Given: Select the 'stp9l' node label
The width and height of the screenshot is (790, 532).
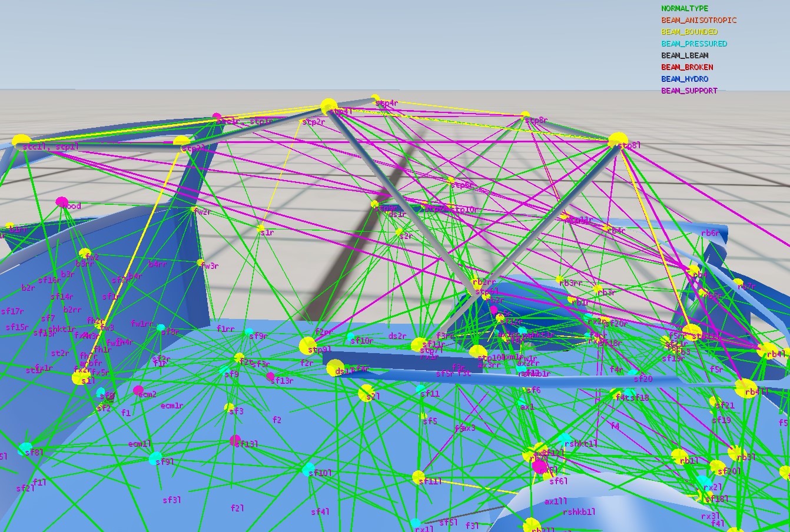Looking at the screenshot, I should pos(319,350).
